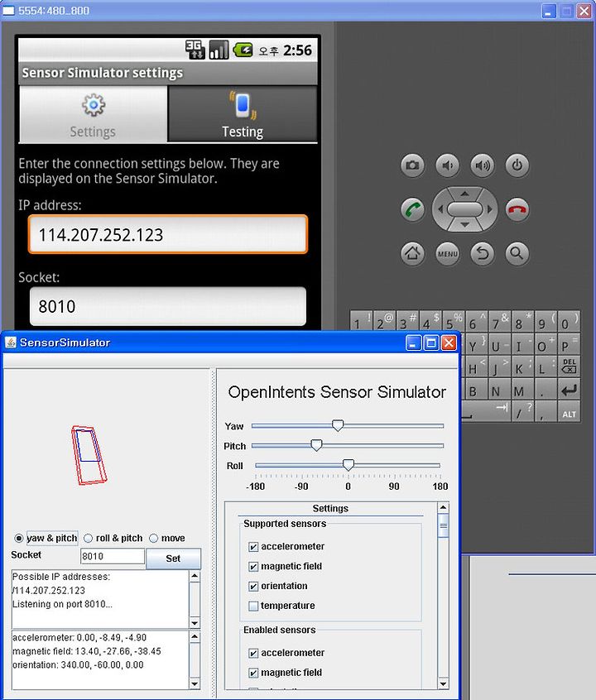This screenshot has width=596, height=700.
Task: Click the green call button
Action: click(412, 209)
